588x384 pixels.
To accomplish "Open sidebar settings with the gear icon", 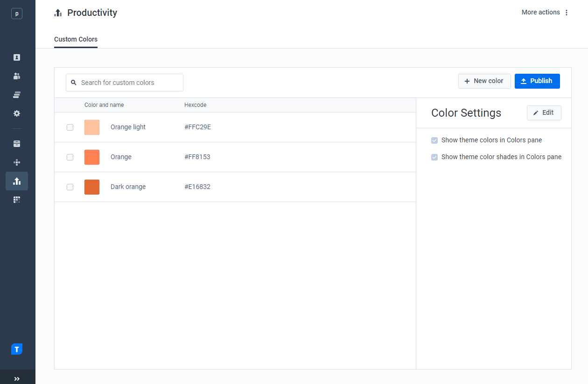I will [17, 113].
